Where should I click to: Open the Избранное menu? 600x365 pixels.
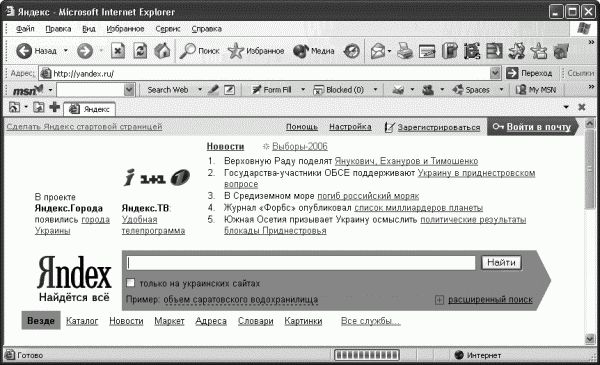pyautogui.click(x=125, y=29)
